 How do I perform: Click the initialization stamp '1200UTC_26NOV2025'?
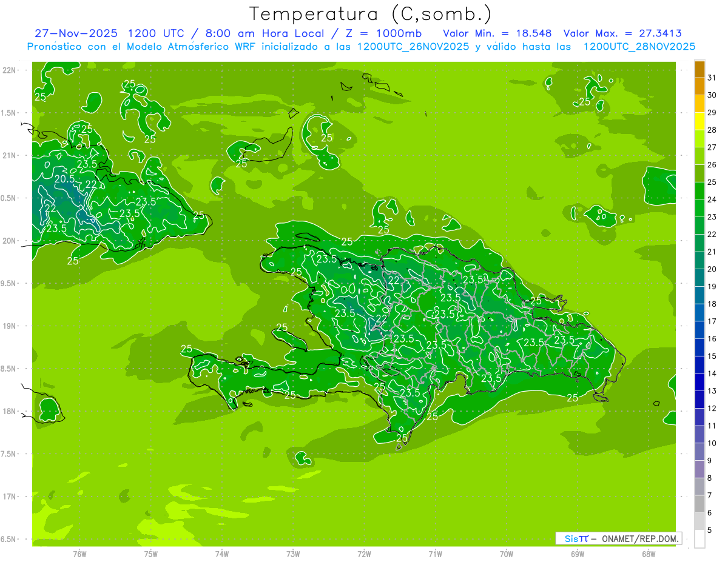(x=413, y=46)
